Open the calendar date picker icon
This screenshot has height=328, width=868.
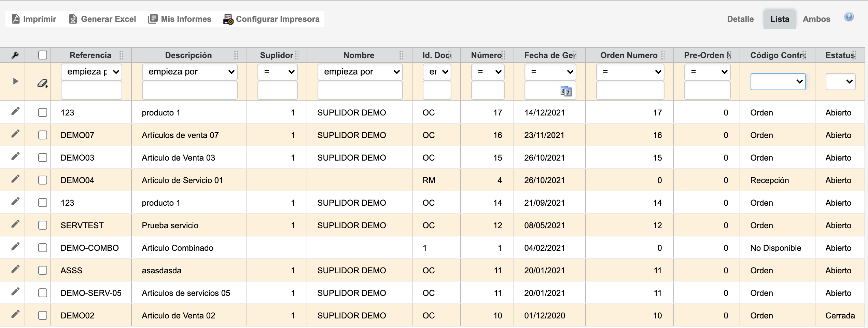click(566, 92)
